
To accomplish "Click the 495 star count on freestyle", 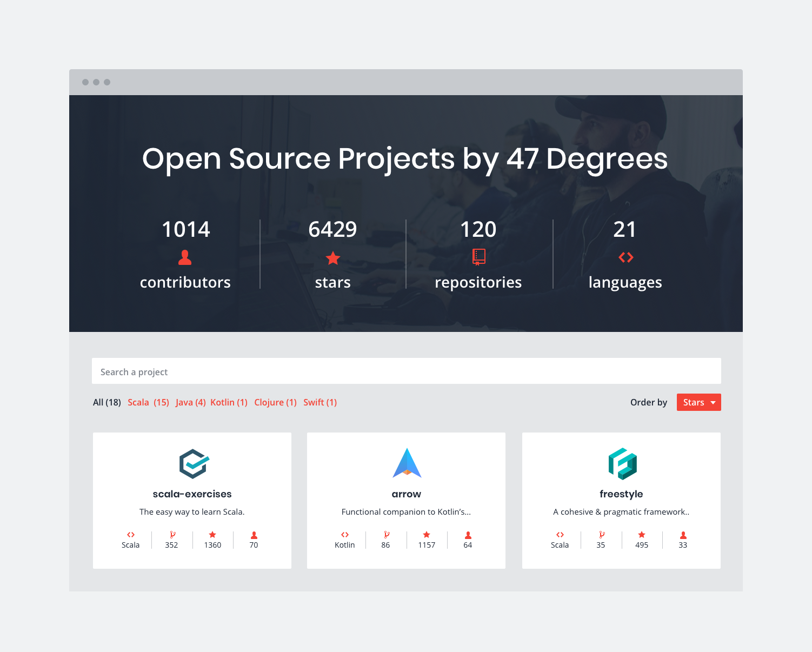I will coord(642,545).
